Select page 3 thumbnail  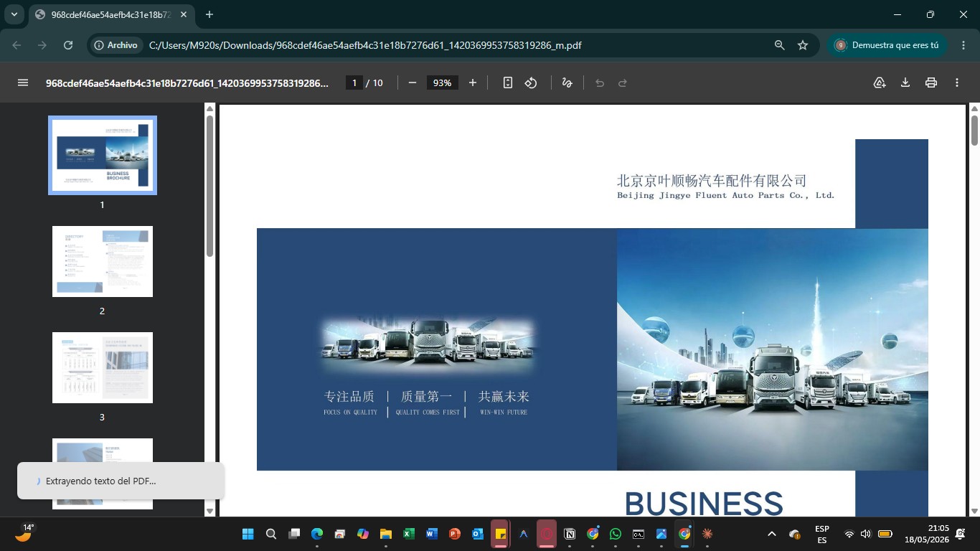click(x=103, y=367)
